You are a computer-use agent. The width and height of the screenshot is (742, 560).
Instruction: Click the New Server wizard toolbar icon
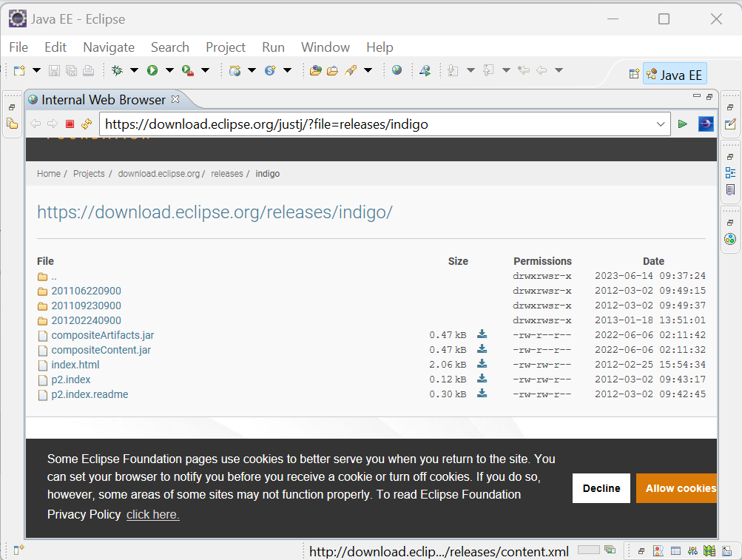[x=235, y=70]
